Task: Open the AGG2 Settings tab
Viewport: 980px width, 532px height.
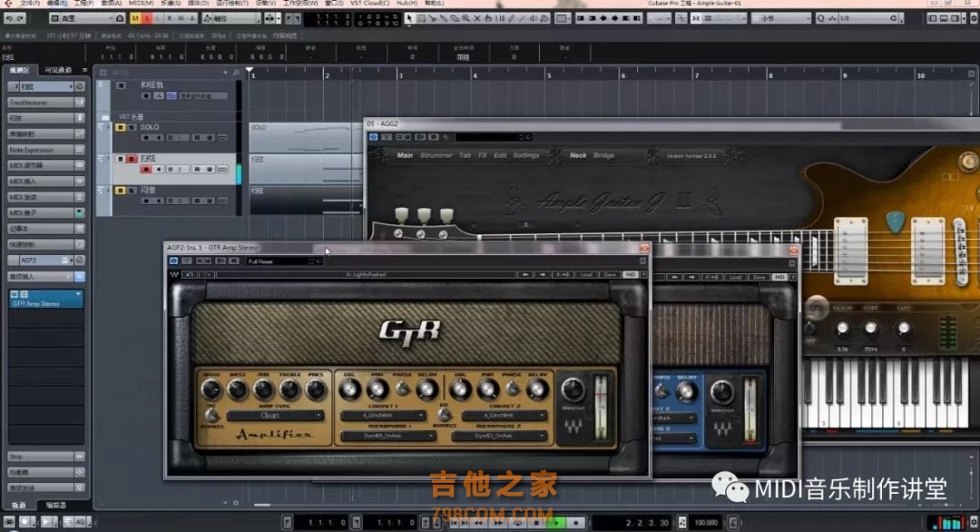Action: (526, 155)
